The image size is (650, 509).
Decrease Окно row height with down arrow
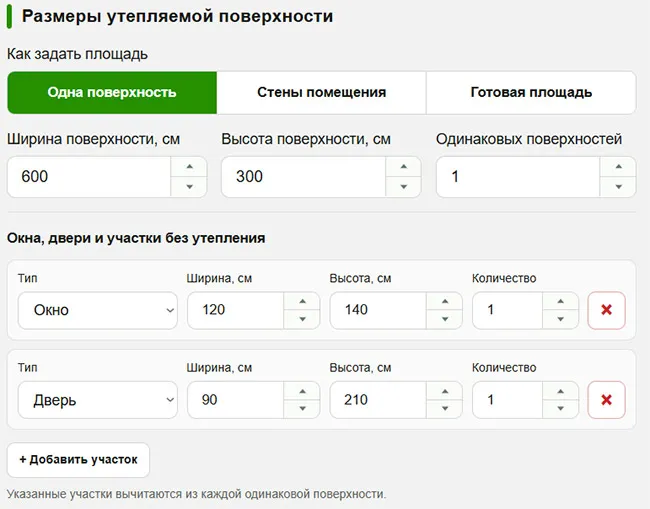point(445,319)
